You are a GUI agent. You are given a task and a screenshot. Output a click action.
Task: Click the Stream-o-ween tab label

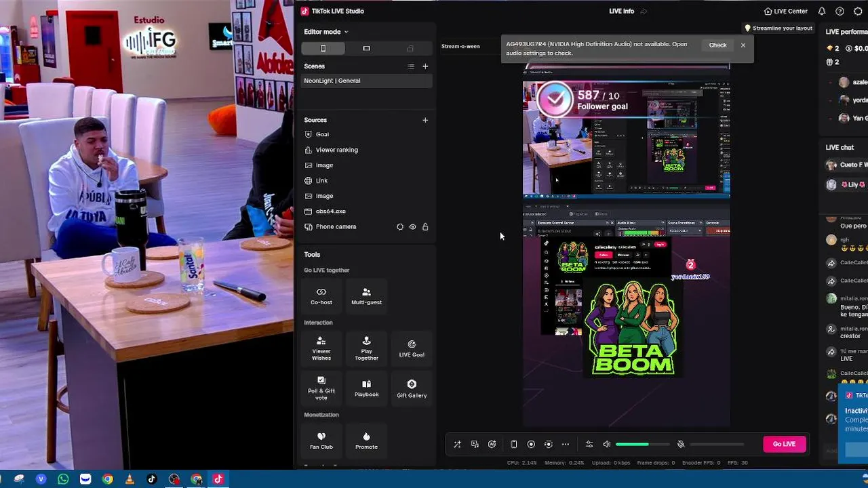click(460, 46)
